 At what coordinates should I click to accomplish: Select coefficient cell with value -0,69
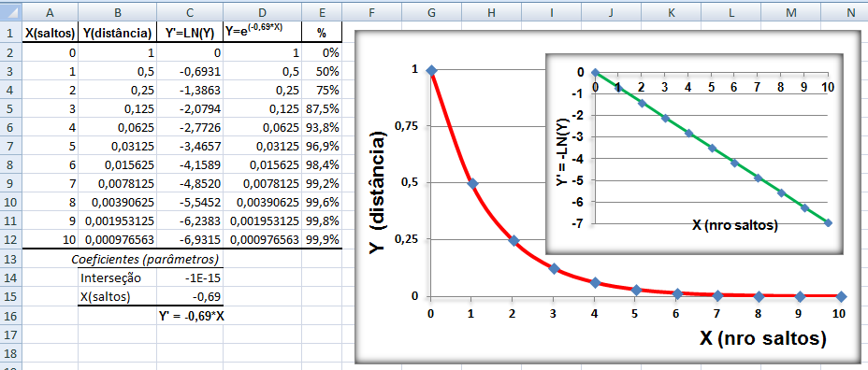[x=190, y=296]
